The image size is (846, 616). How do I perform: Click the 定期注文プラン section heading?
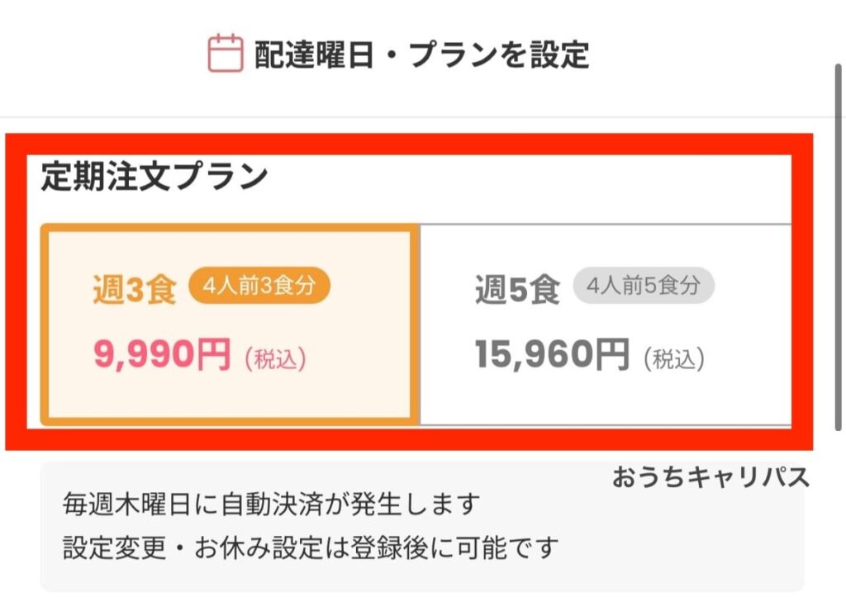pyautogui.click(x=154, y=178)
